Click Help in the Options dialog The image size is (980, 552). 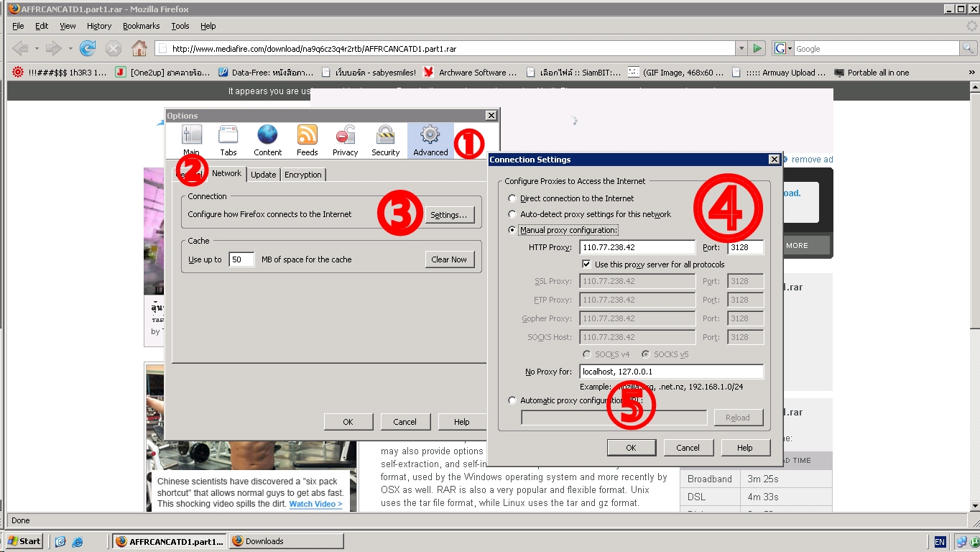(x=462, y=422)
